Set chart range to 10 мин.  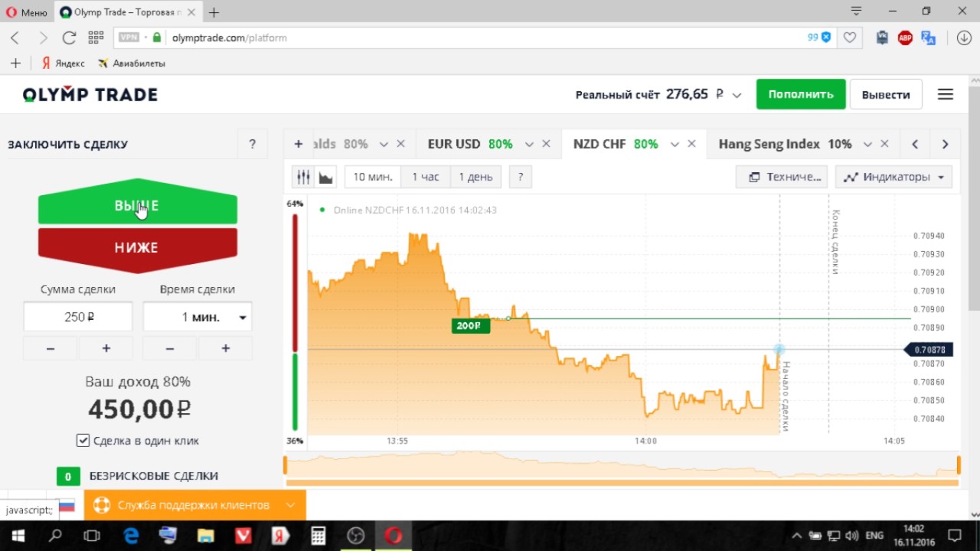373,177
